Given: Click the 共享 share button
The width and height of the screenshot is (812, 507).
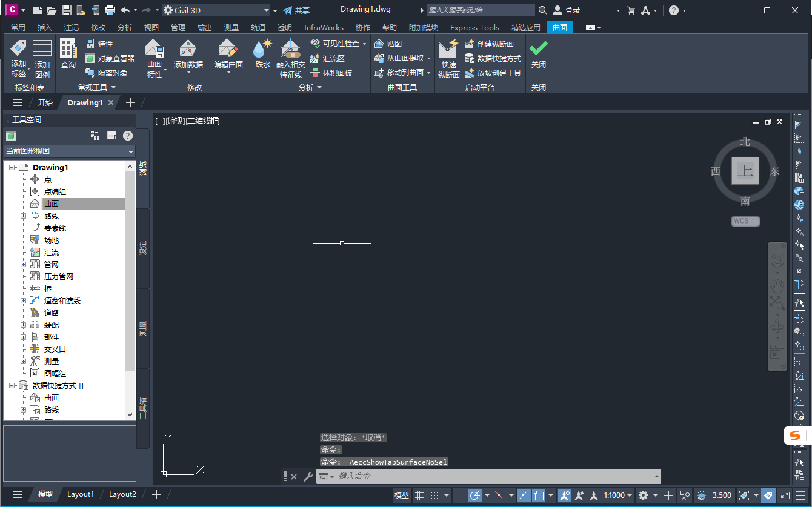Looking at the screenshot, I should pos(296,10).
